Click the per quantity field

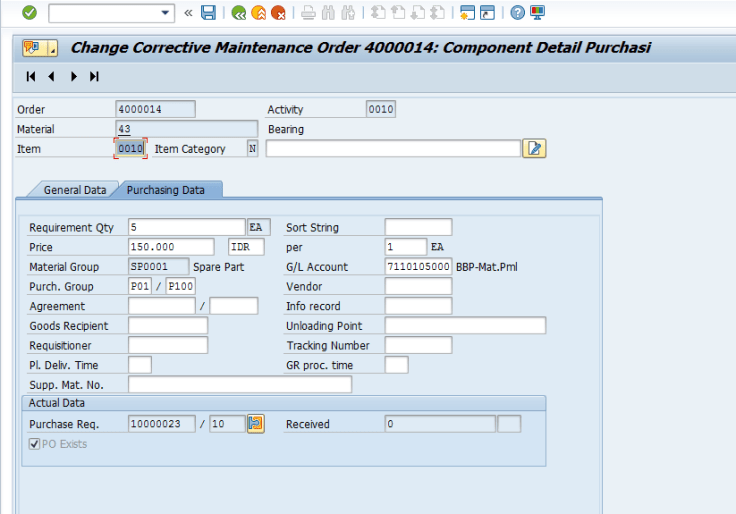(406, 247)
